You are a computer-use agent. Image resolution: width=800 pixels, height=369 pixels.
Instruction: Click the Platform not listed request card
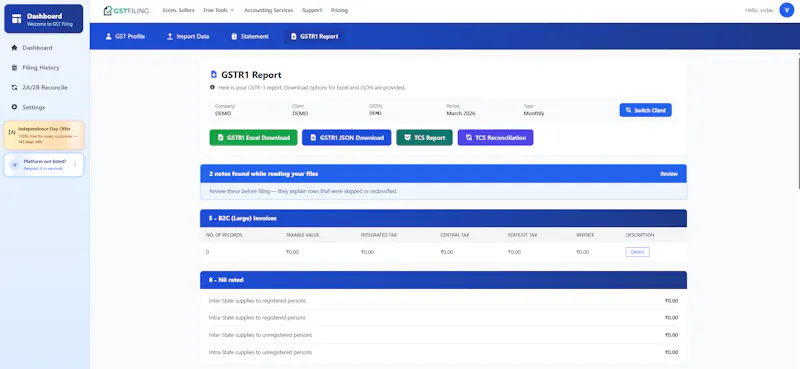point(44,164)
